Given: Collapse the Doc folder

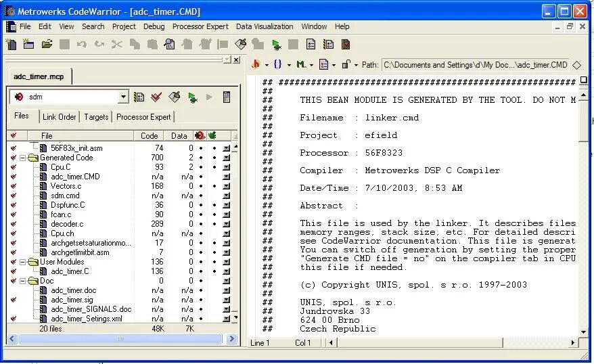Looking at the screenshot, I should [x=23, y=281].
